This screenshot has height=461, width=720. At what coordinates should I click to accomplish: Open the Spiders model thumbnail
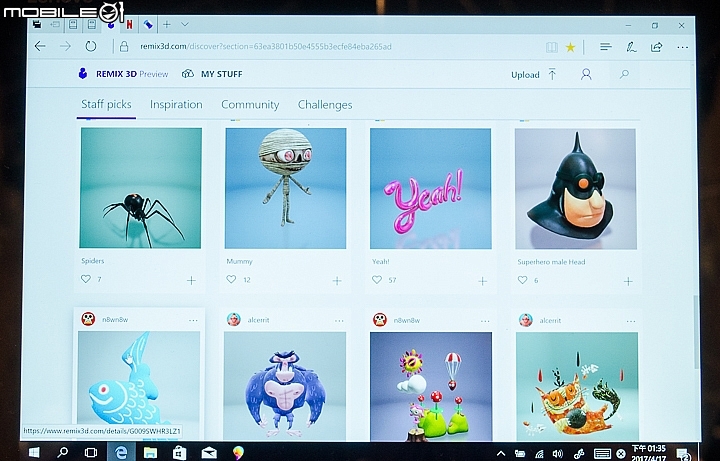[141, 188]
